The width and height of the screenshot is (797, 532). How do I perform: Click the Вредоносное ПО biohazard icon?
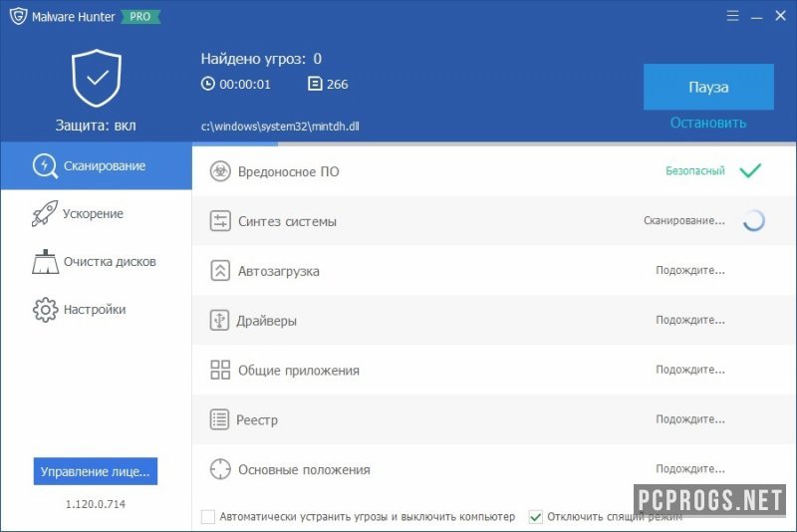click(x=220, y=171)
